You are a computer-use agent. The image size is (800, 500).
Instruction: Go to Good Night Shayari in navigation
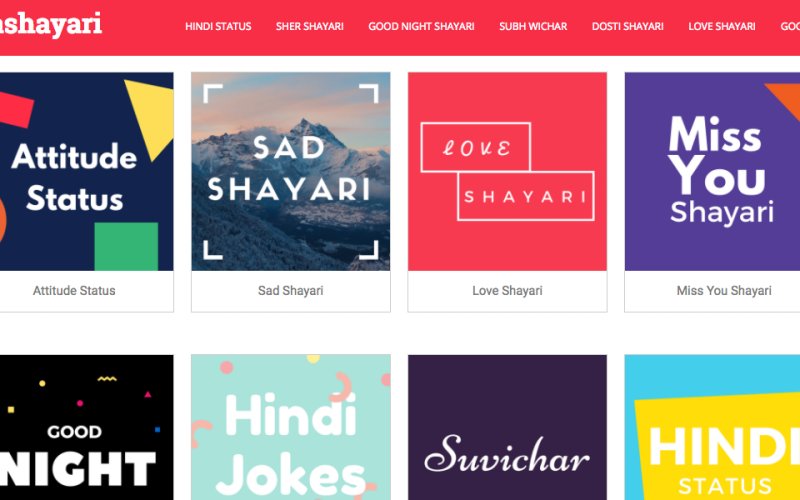click(421, 27)
